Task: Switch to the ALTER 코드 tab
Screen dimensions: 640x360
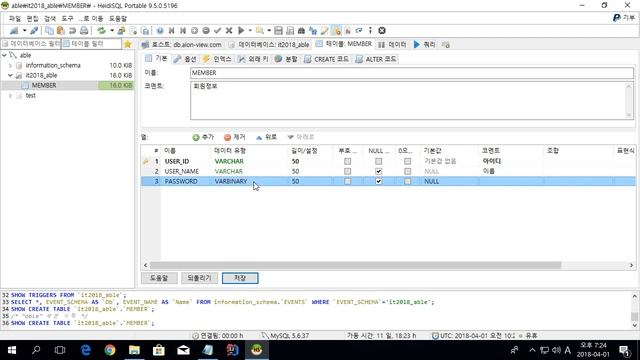Action: click(x=376, y=59)
